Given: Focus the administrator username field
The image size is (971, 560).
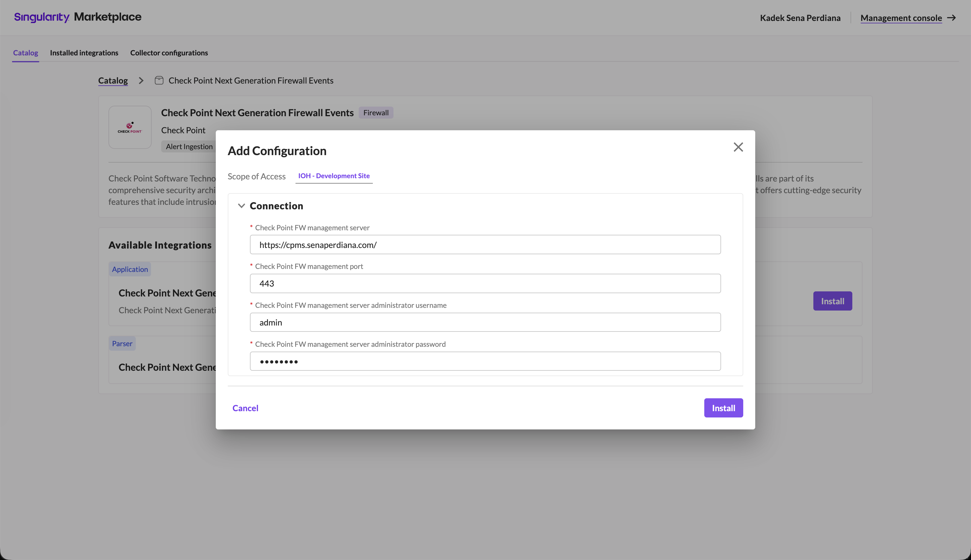Looking at the screenshot, I should click(485, 322).
